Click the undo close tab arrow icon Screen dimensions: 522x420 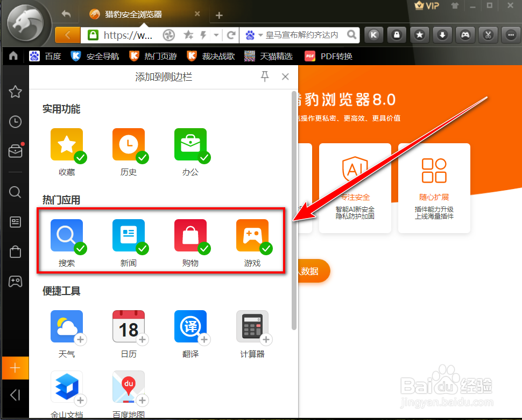tap(66, 14)
